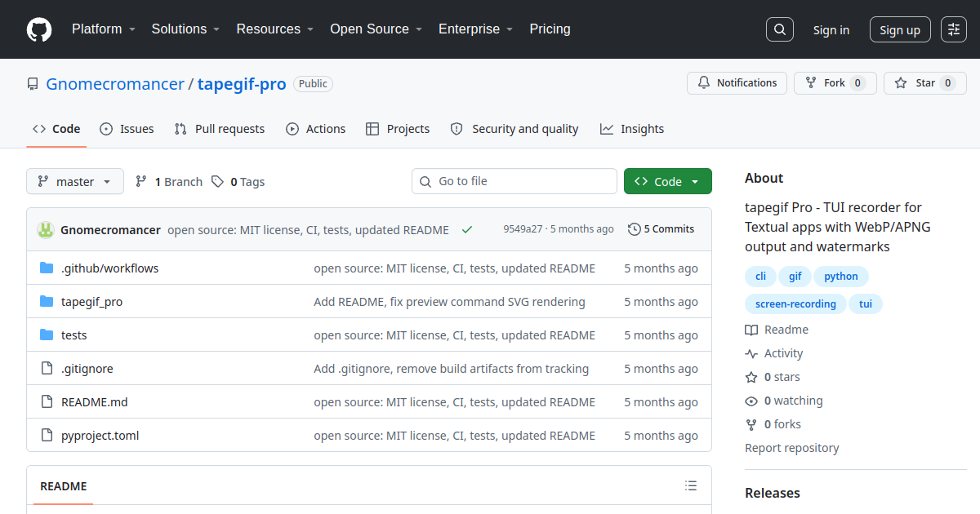
Task: Open the .gitignore file name
Action: [87, 369]
